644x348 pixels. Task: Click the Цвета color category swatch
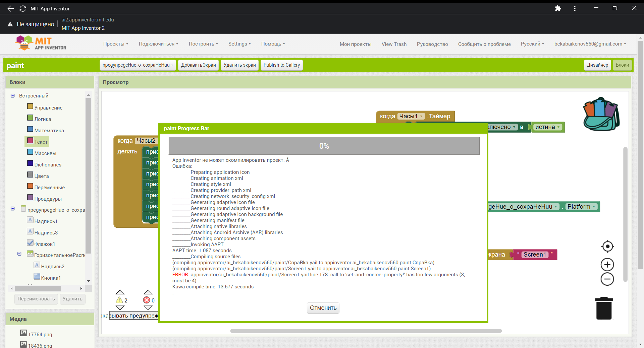click(30, 175)
